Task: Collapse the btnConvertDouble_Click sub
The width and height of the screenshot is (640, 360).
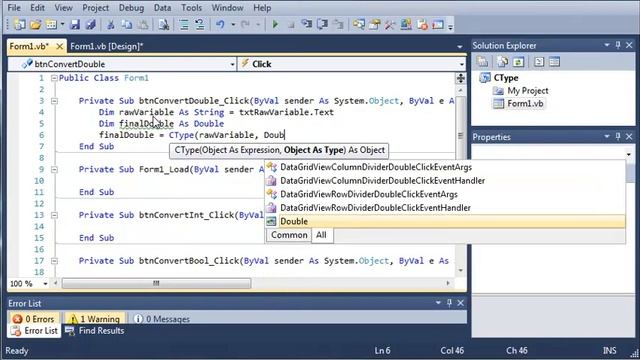Action: (54, 101)
